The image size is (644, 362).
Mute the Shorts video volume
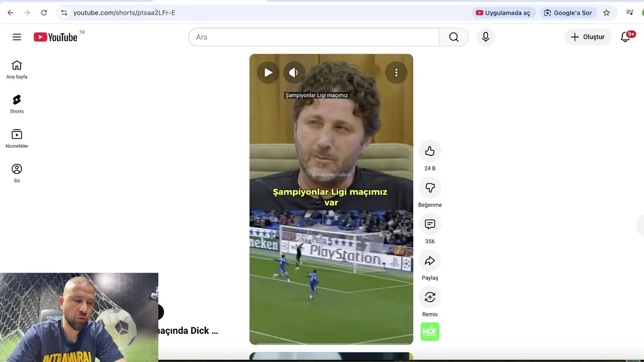click(x=294, y=73)
